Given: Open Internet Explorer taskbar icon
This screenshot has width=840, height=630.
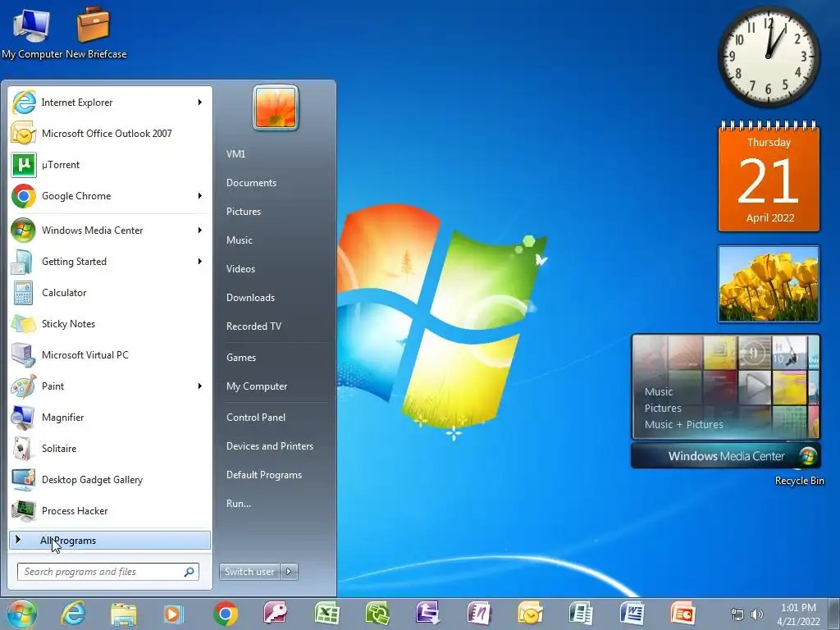Looking at the screenshot, I should coord(73,614).
